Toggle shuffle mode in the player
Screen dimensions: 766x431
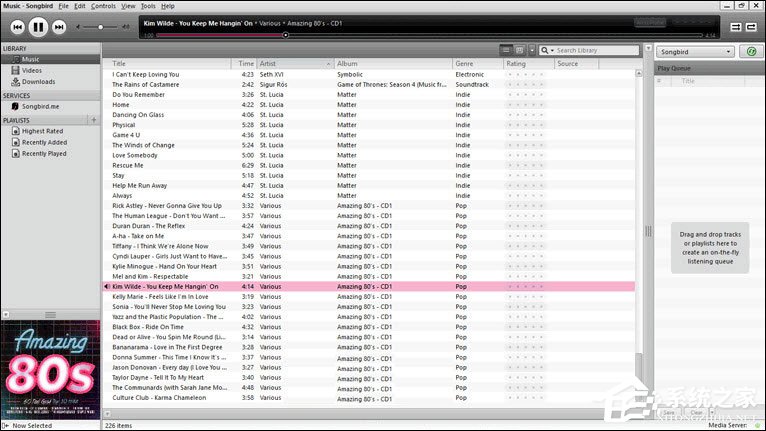[x=735, y=27]
